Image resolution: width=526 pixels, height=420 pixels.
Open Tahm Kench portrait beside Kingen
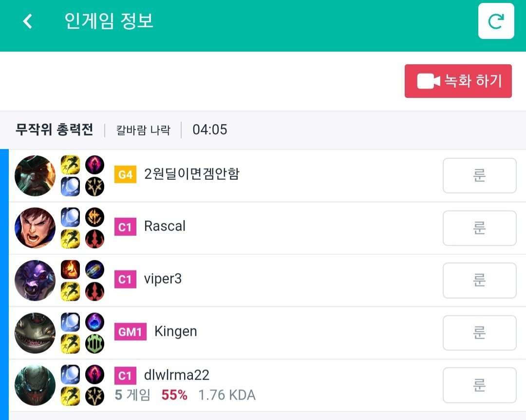(x=35, y=333)
